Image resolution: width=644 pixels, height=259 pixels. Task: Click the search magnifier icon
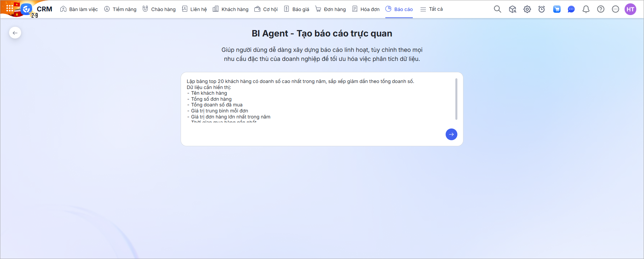(498, 9)
